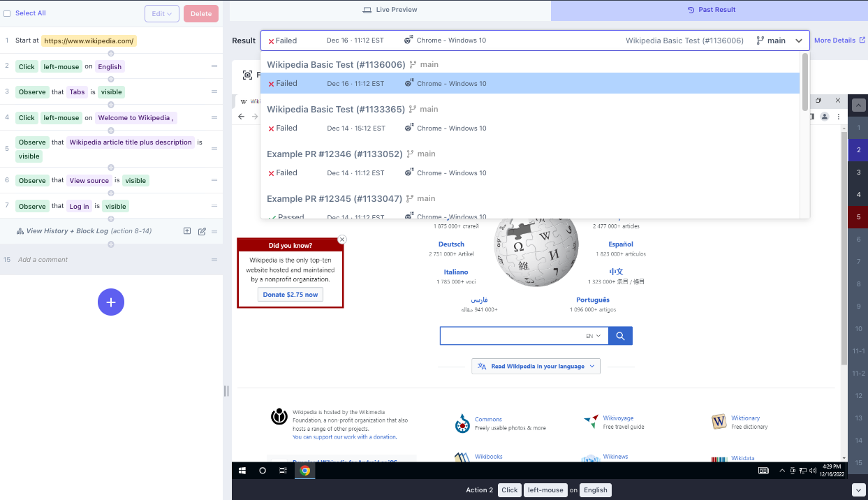Screen dimensions: 868x500
Task: Click the Cortana circle icon in the taskbar
Action: [263, 471]
